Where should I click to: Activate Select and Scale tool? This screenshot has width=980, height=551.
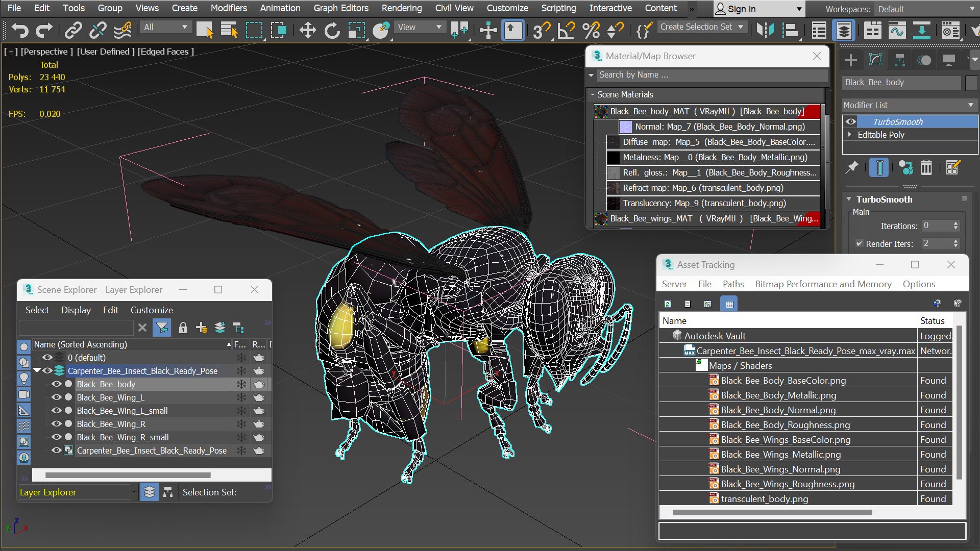[357, 31]
